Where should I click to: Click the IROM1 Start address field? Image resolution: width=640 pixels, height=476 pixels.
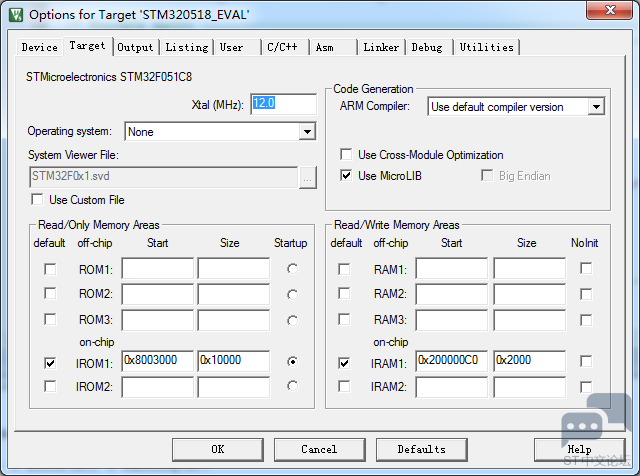click(157, 360)
